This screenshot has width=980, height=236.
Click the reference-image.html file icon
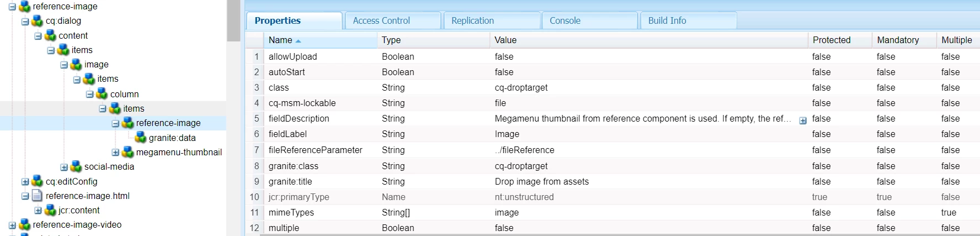click(38, 196)
